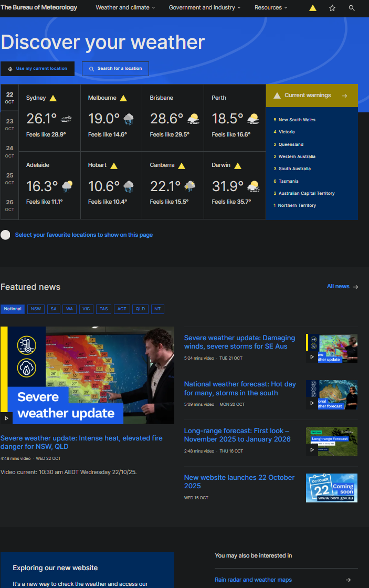The image size is (369, 588).
Task: Open favourites via the star icon
Action: tap(332, 8)
